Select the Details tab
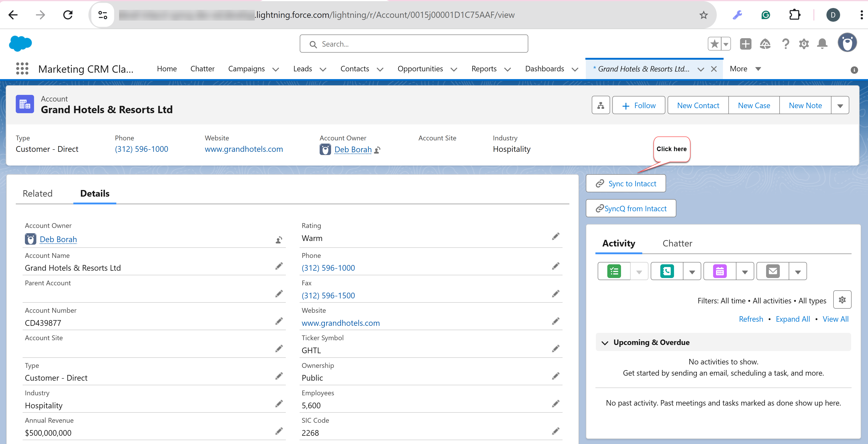 click(95, 193)
